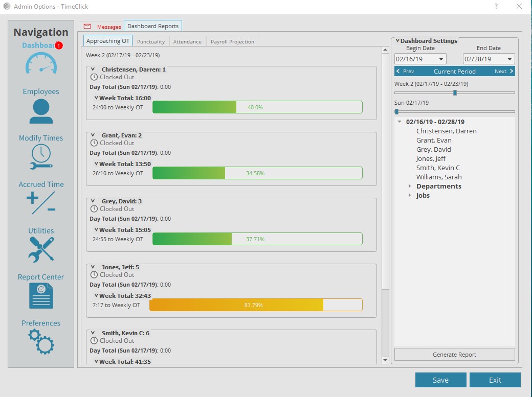The image size is (532, 397).
Task: Select Grey, David in the tree
Action: tap(434, 149)
